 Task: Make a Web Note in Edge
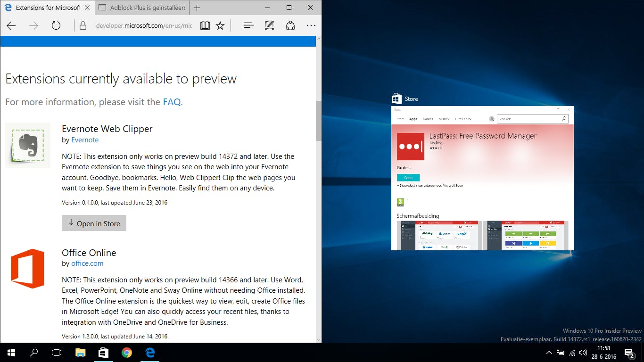pos(269,26)
